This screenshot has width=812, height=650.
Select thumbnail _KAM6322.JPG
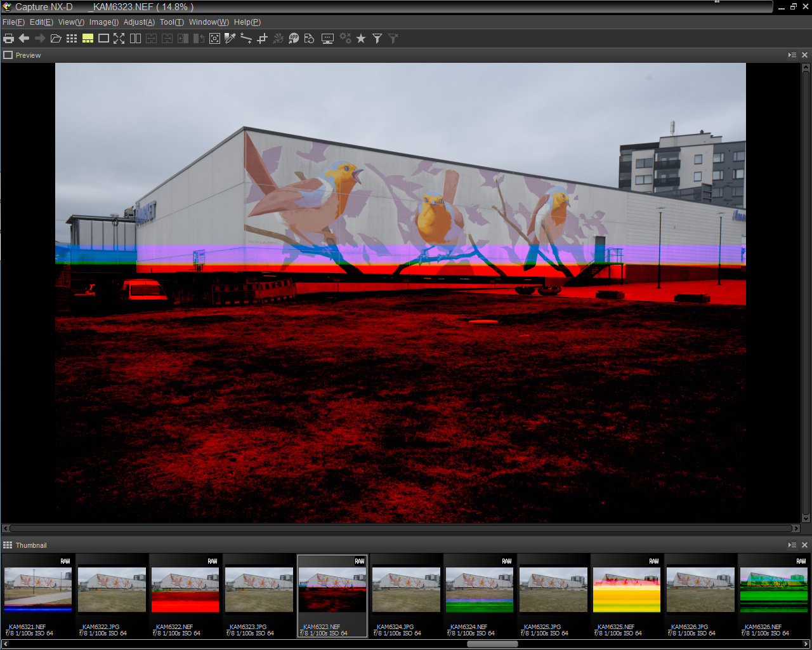(x=112, y=595)
